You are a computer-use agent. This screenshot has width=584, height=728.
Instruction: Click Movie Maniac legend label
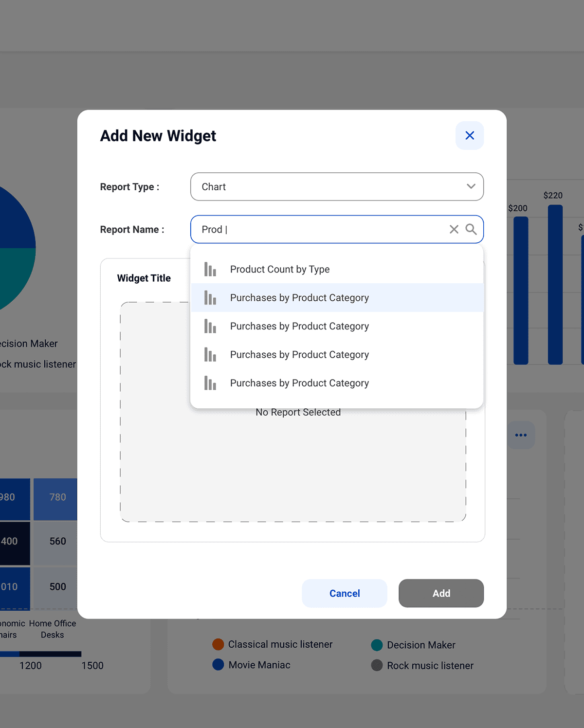click(259, 665)
